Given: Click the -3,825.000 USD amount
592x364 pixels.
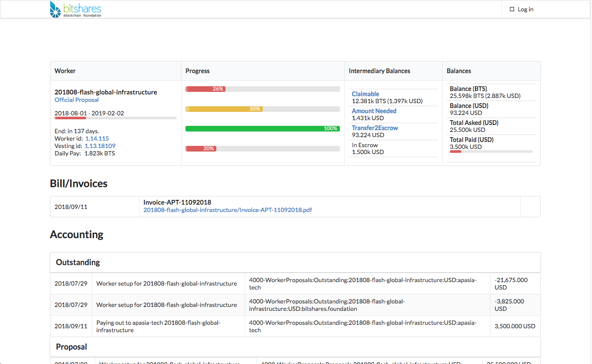Looking at the screenshot, I should 510,305.
